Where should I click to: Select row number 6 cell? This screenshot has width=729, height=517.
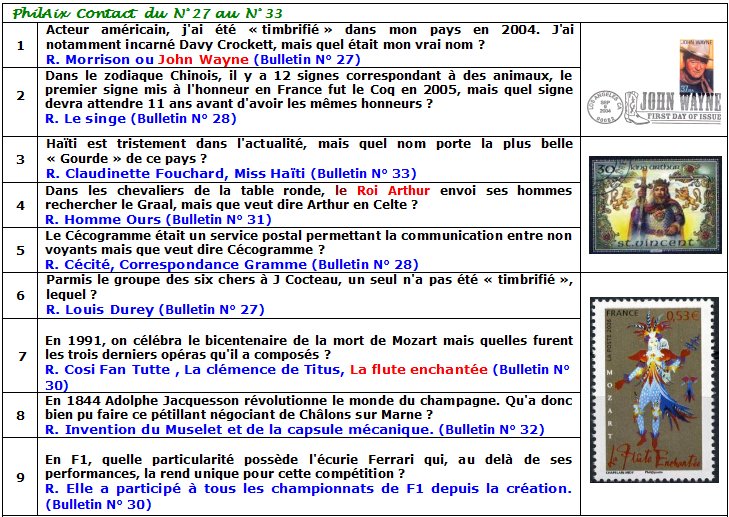tap(20, 296)
